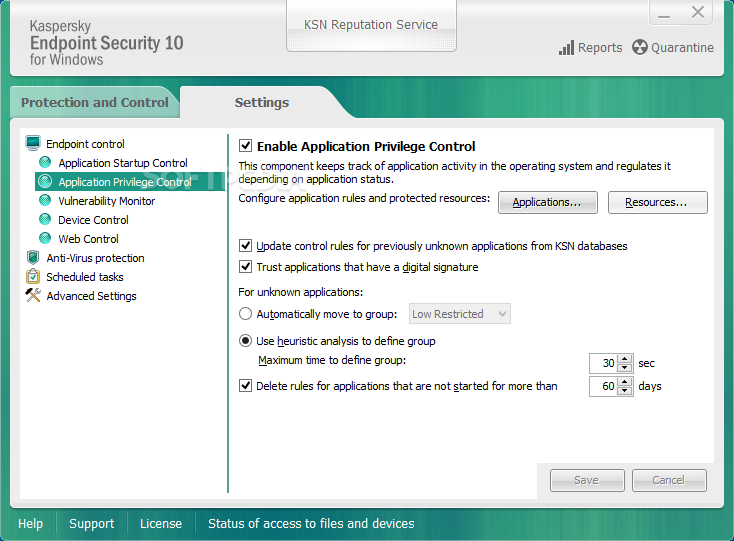Uncheck Update control rules from KSN databases

[245, 246]
